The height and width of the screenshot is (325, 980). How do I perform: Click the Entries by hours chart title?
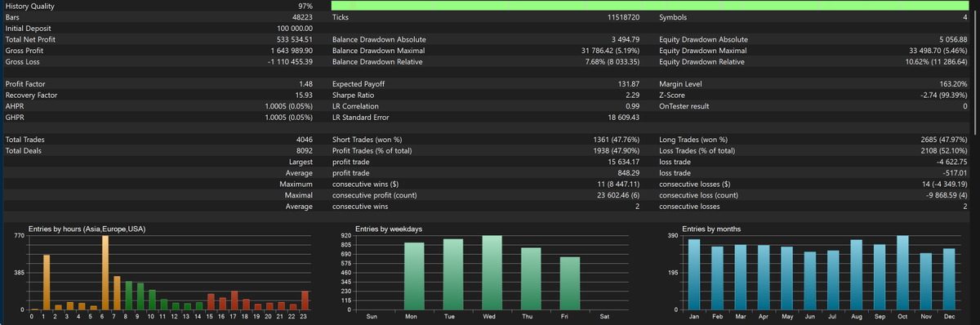[x=87, y=229]
